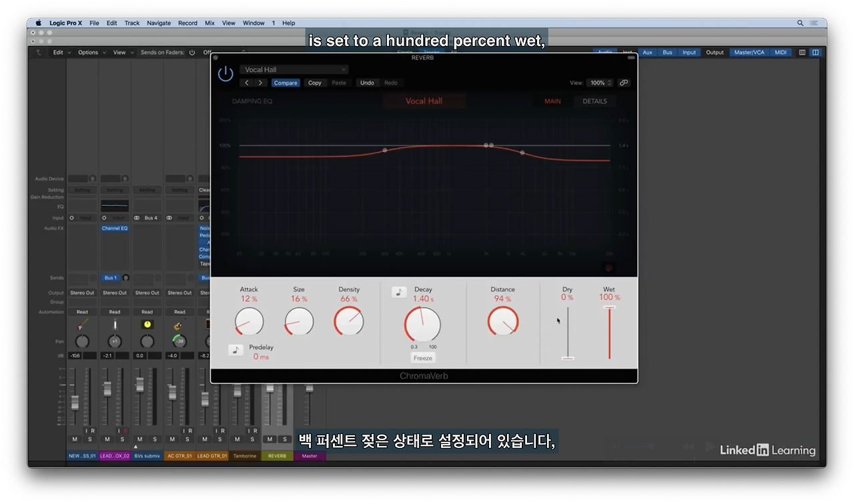
Task: Toggle Aux channel filter button
Action: [x=647, y=53]
